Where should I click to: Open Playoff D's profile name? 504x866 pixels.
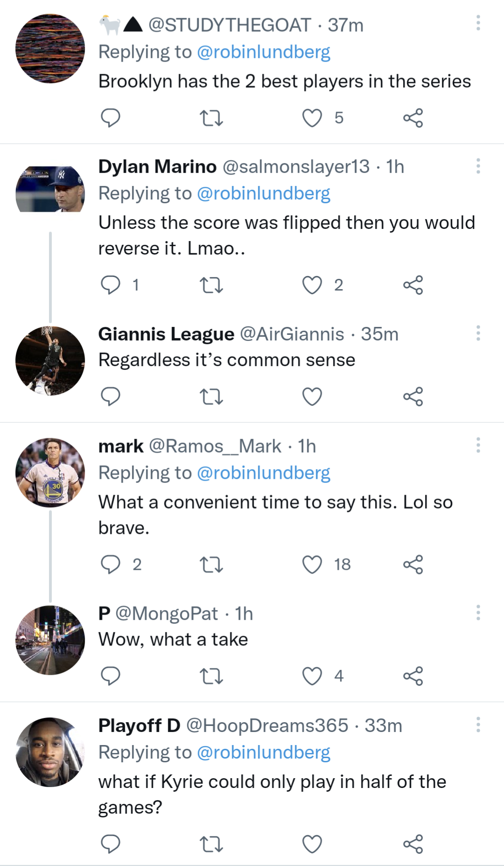(x=139, y=725)
